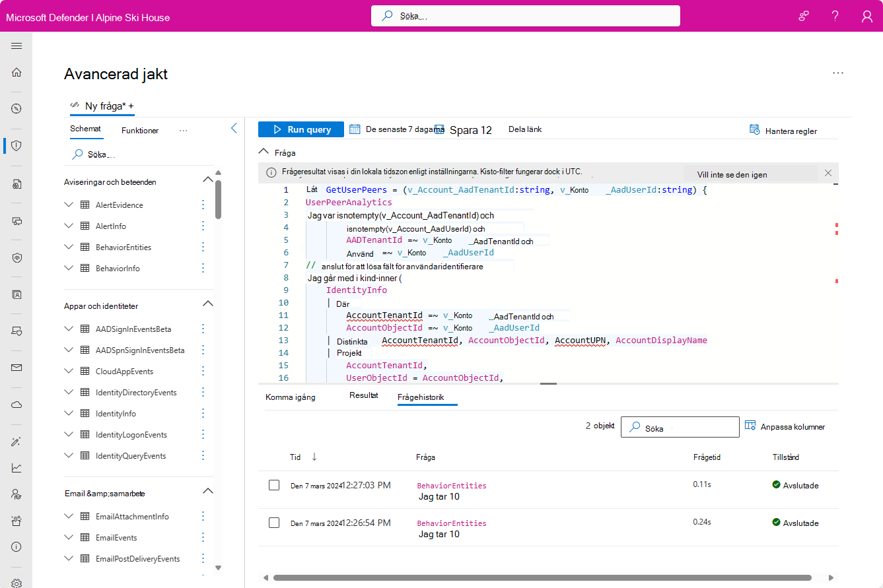Open the community feedback icon in header
This screenshot has width=883, height=588.
(x=804, y=16)
